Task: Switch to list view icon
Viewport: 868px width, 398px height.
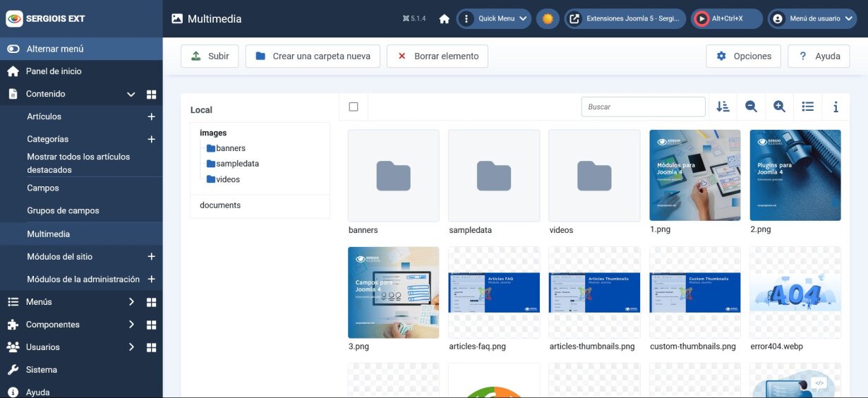Action: [x=807, y=107]
